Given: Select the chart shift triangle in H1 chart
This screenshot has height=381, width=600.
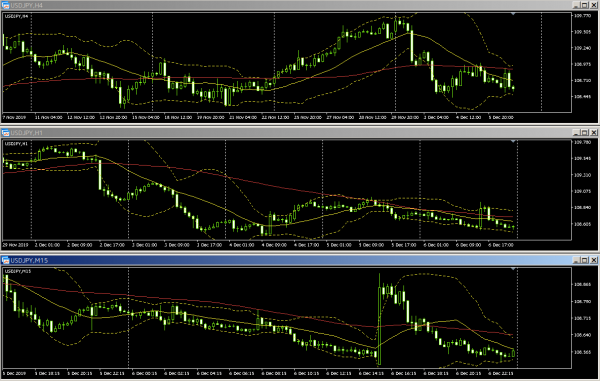Looking at the screenshot, I should (513, 142).
